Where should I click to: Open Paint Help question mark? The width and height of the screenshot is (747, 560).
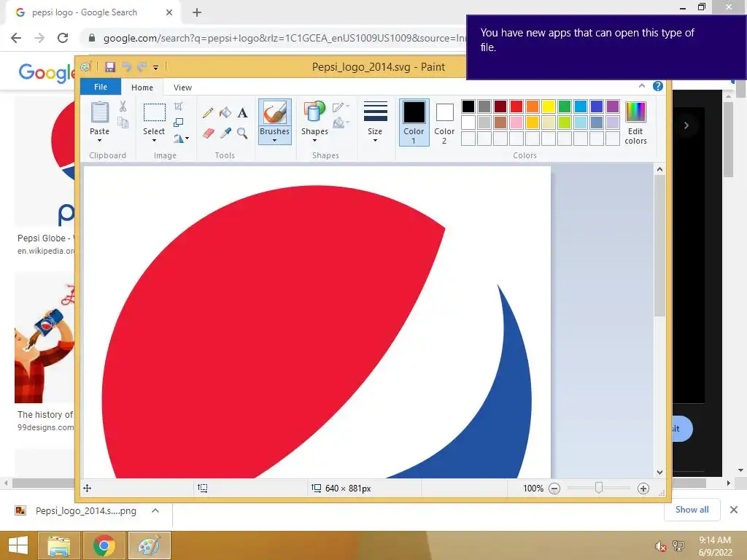coord(658,86)
